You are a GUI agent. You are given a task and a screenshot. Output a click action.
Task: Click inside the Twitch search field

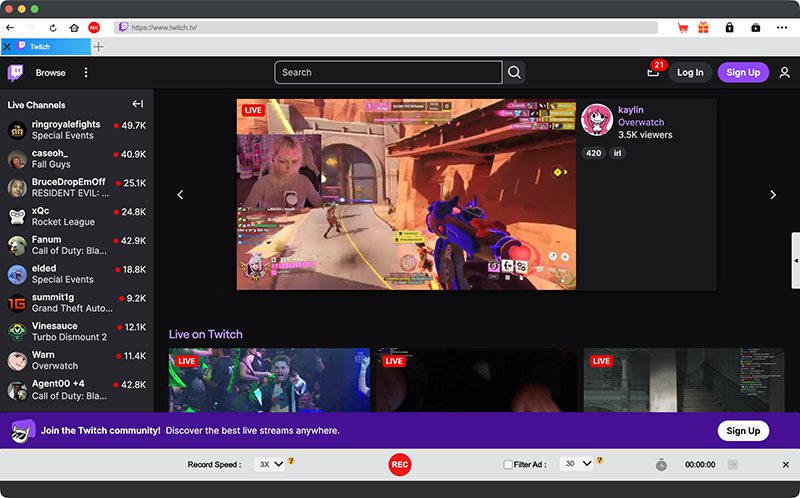pos(388,72)
